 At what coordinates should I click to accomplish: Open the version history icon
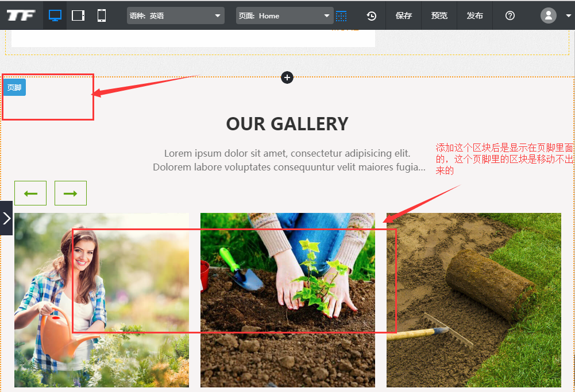(372, 15)
